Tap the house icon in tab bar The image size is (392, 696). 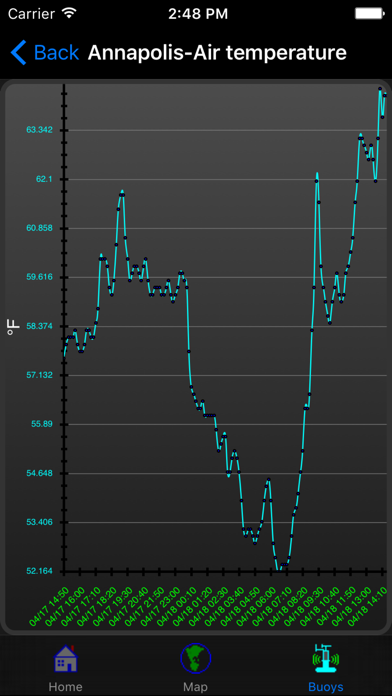pyautogui.click(x=66, y=659)
